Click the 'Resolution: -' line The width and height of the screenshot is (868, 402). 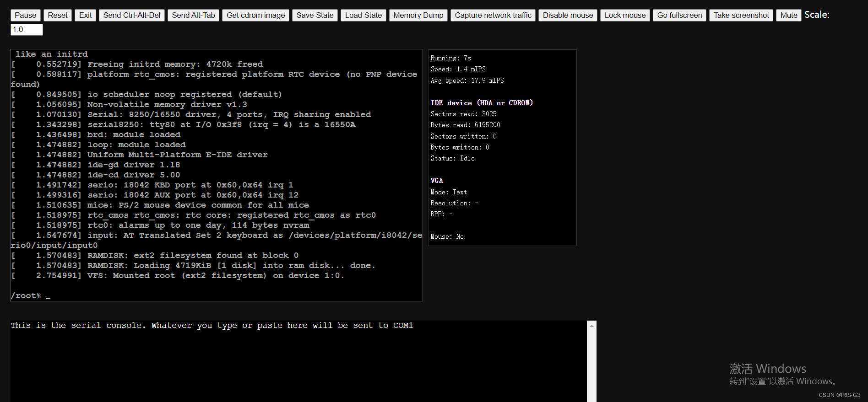pyautogui.click(x=454, y=203)
